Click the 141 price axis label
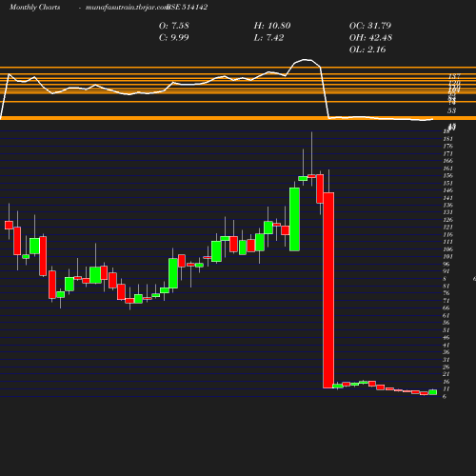The image size is (476, 476). coord(447,198)
